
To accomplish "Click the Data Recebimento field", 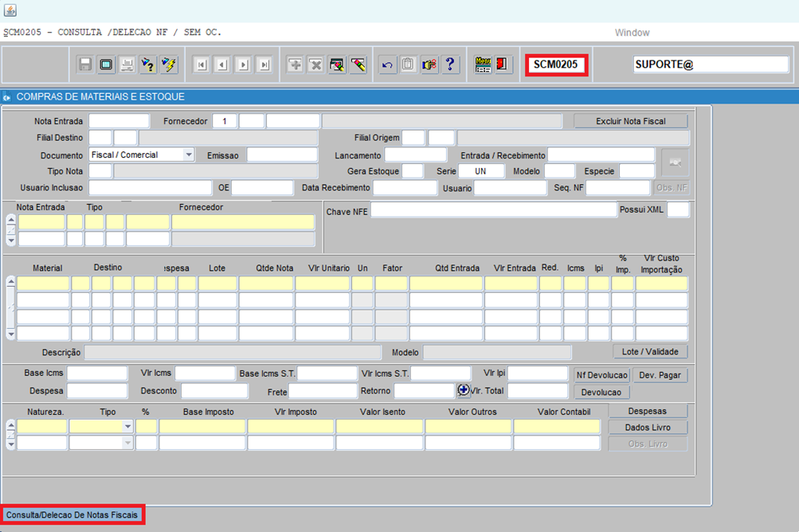I will 405,187.
